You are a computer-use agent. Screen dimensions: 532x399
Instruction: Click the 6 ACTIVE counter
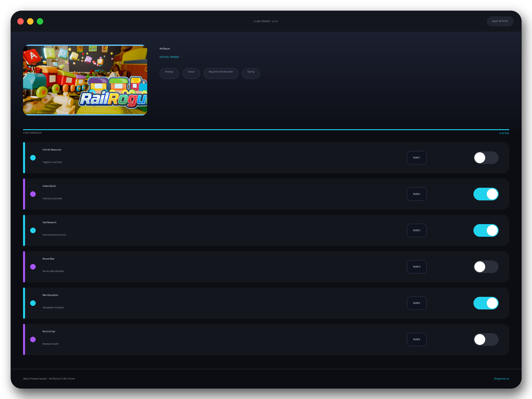[x=504, y=133]
